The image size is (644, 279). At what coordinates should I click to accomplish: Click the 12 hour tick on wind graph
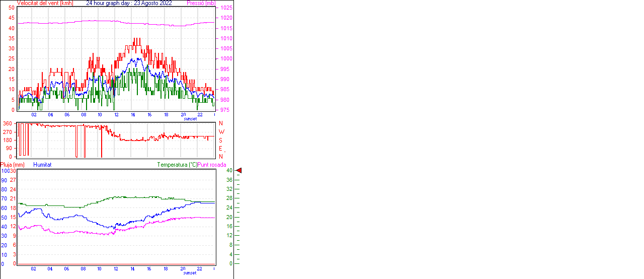(116, 115)
